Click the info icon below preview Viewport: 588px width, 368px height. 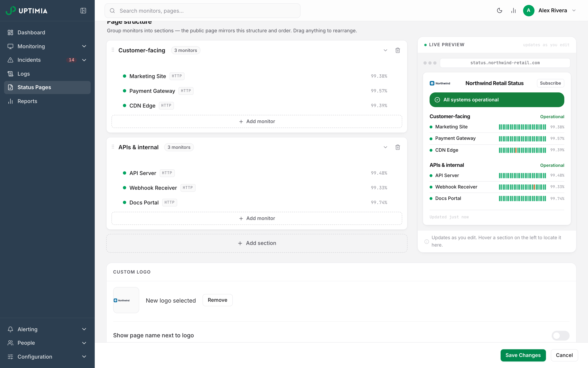[x=427, y=241]
